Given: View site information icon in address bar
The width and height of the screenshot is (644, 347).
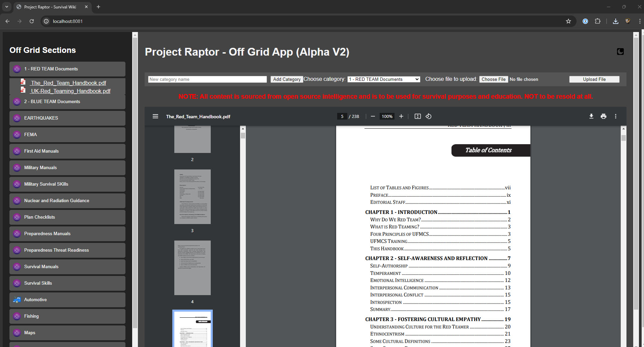Looking at the screenshot, I should point(47,21).
